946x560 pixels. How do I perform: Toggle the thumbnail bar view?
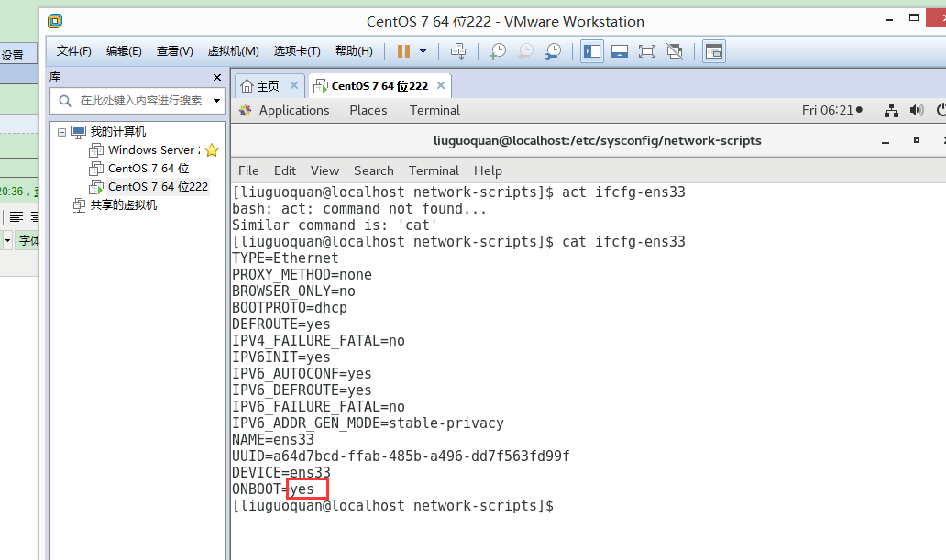tap(620, 51)
